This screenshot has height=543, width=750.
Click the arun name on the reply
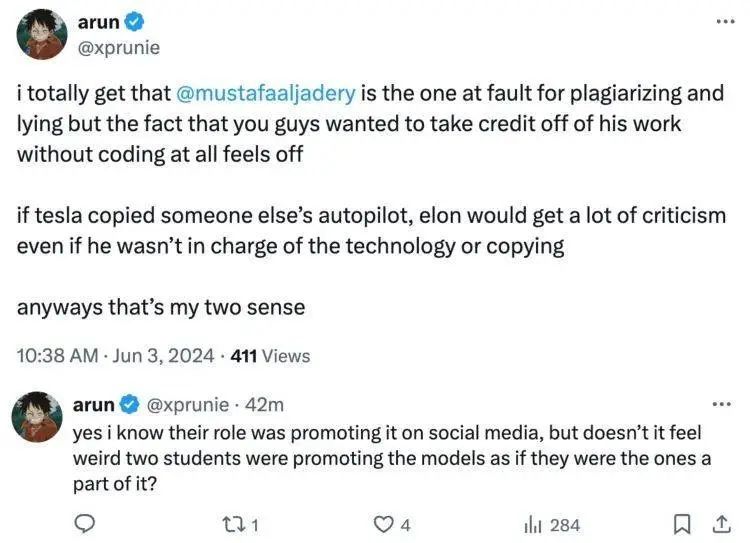pos(93,405)
